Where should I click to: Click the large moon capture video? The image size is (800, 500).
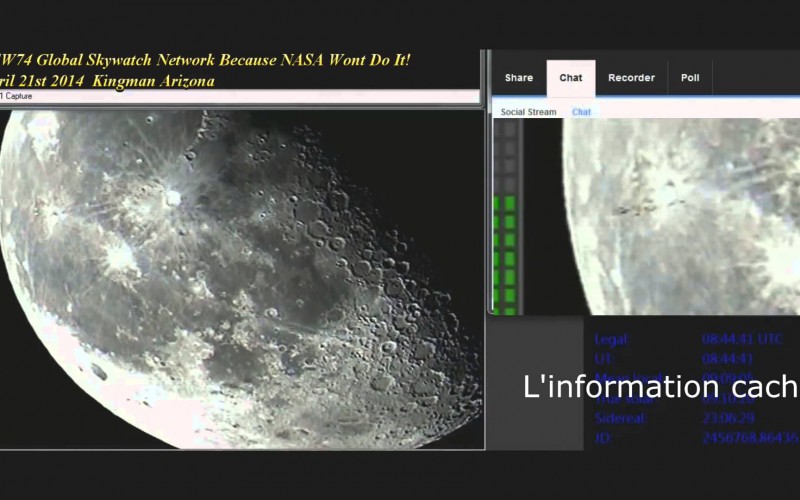pyautogui.click(x=241, y=280)
